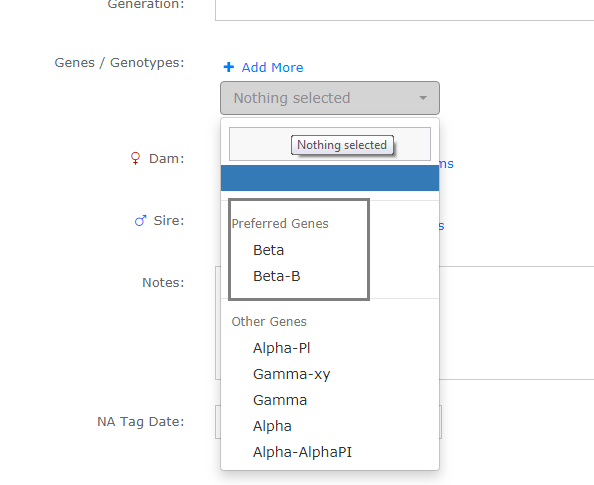Screen dimensions: 594x485
Task: Select the Alpha gene option
Action: 272,426
